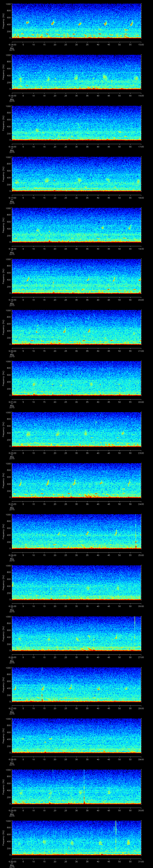The width and height of the screenshot is (153, 868).
Task: Pick the spectrogram panel starting at 6:19:00
Action: click(x=77, y=276)
